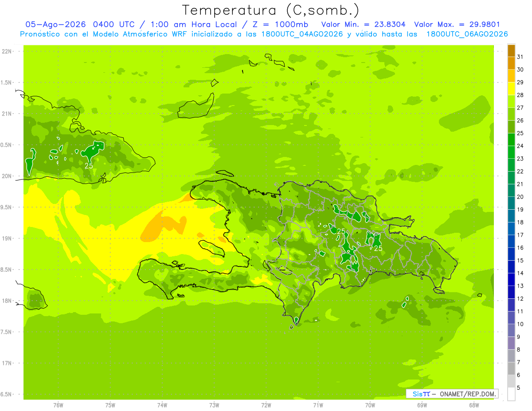532x411 pixels.
Task: Click the legend value '20'
Action: coord(520,197)
